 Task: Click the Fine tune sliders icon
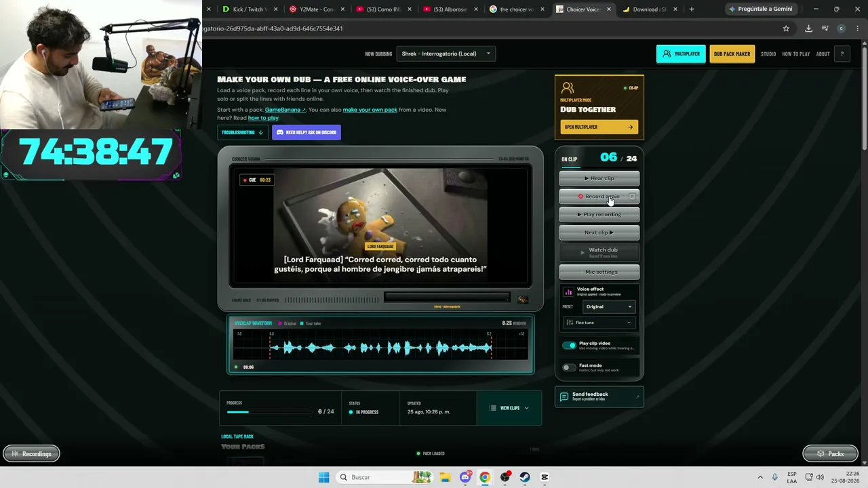tap(570, 323)
